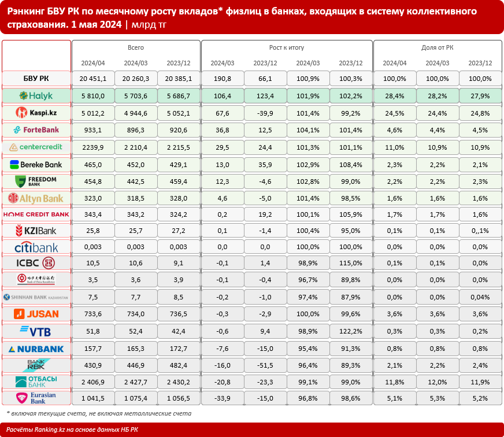Select the "5,3%" share cell
Viewport: 504px width, 437px height.
(x=437, y=398)
